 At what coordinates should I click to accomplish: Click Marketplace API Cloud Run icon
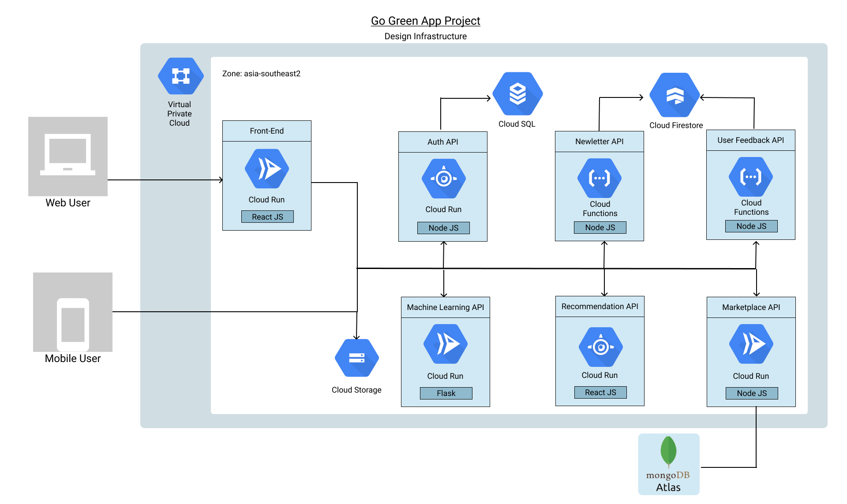(x=751, y=344)
